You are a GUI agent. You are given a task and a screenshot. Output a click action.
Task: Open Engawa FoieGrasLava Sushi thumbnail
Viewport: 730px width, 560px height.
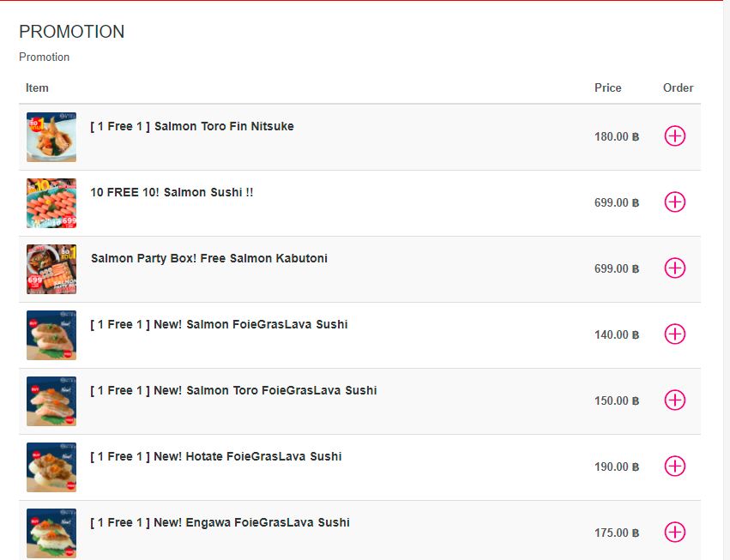tap(51, 533)
